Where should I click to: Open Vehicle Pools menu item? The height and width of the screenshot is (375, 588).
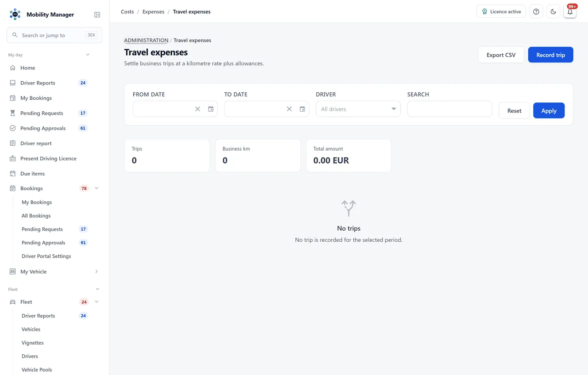[x=37, y=369]
